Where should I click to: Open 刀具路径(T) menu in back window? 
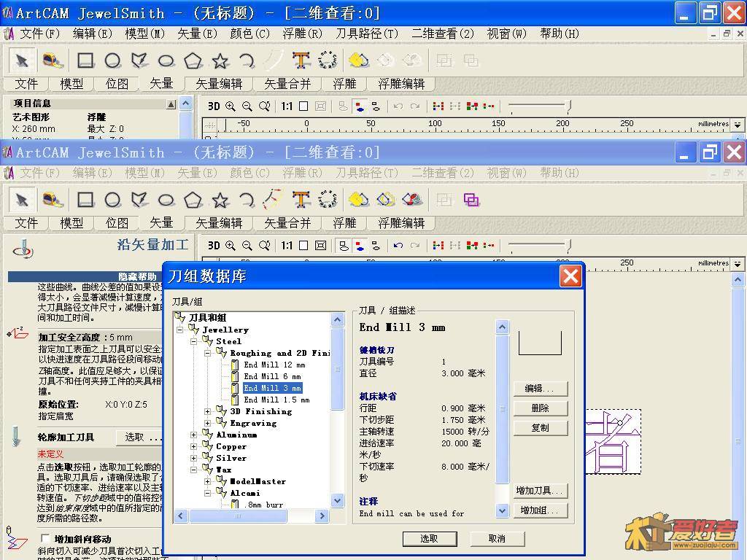coord(366,34)
